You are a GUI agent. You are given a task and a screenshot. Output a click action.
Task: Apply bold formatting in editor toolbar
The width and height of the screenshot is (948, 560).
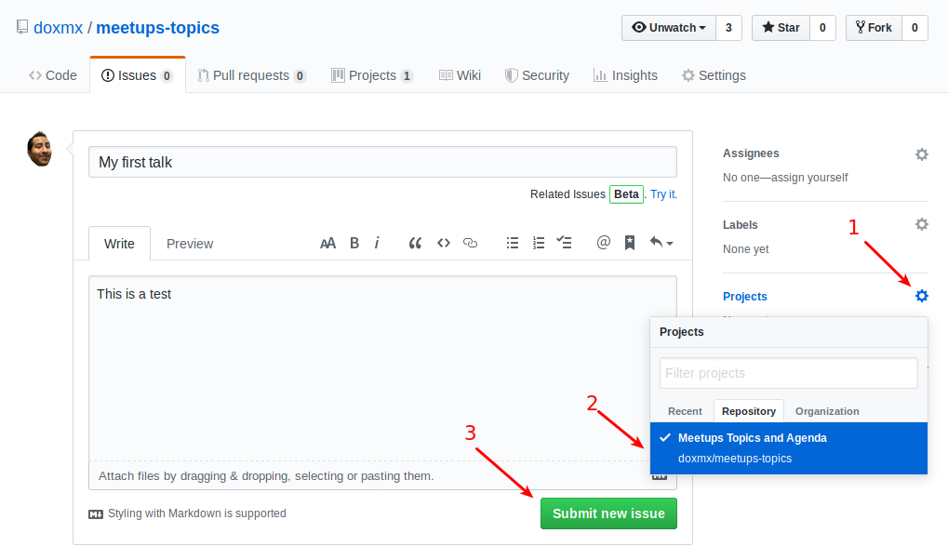354,243
